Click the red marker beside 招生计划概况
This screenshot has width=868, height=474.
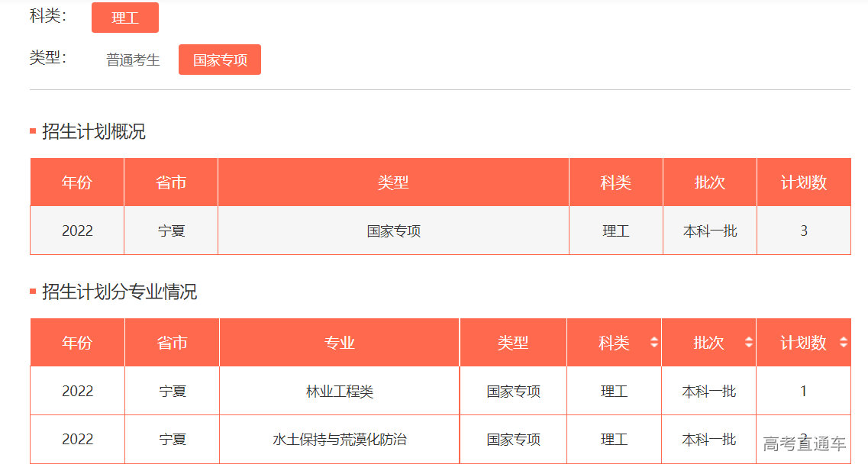click(x=31, y=131)
